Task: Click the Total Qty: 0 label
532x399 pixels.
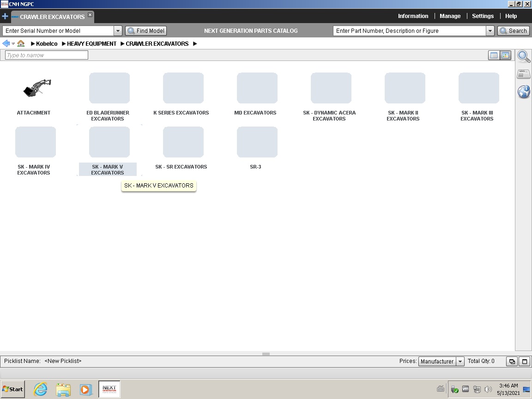Action: click(481, 361)
